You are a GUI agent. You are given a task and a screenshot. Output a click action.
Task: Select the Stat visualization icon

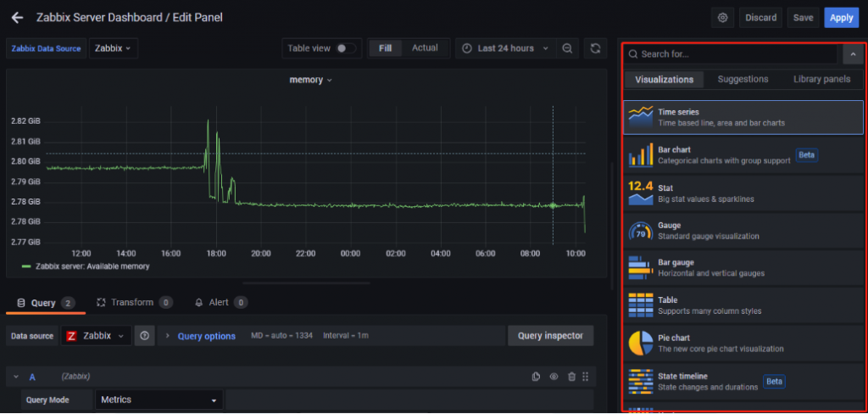click(x=641, y=193)
